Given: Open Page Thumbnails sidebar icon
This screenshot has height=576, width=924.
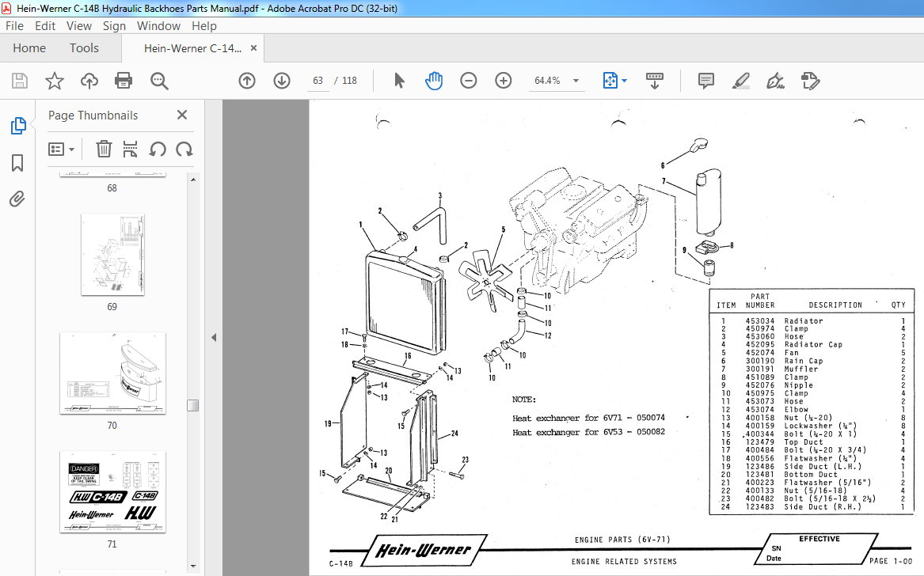Looking at the screenshot, I should click(x=18, y=126).
